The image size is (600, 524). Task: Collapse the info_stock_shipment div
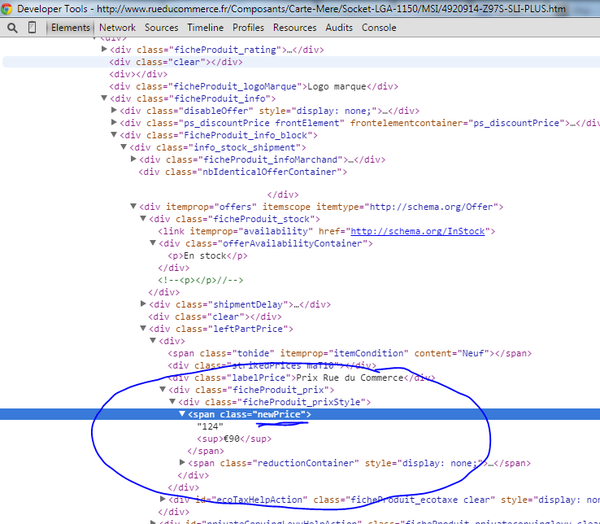(x=124, y=147)
